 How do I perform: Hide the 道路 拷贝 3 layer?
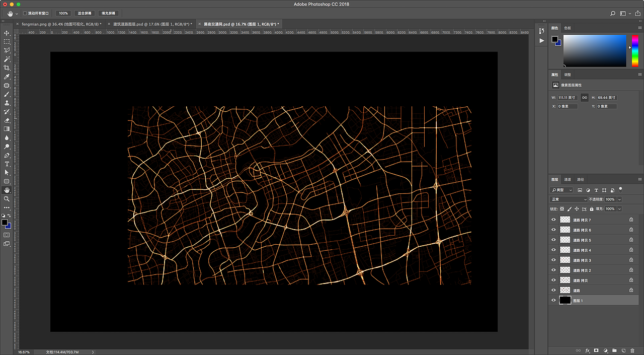(554, 260)
